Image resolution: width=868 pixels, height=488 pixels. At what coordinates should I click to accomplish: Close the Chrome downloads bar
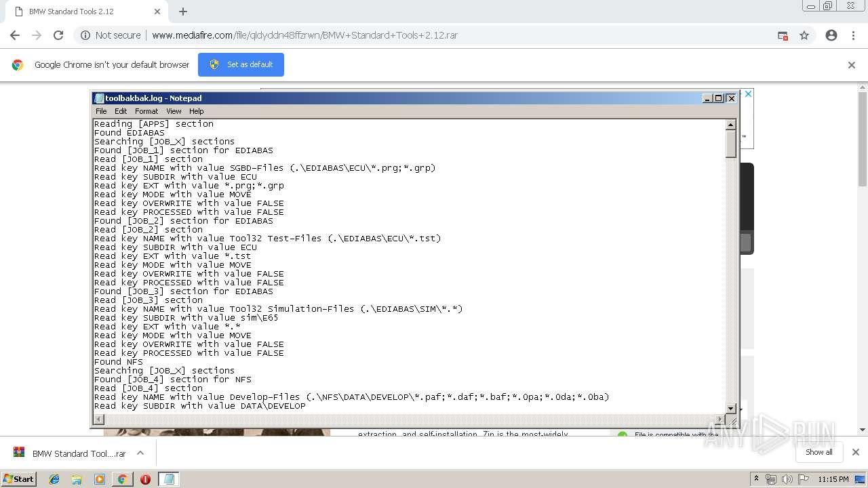pos(855,452)
